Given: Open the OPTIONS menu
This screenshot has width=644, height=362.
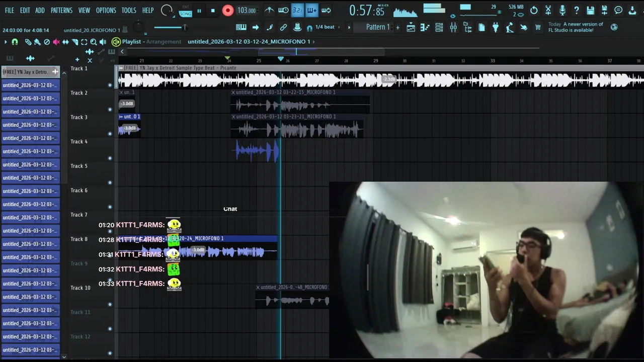Looking at the screenshot, I should click(106, 10).
